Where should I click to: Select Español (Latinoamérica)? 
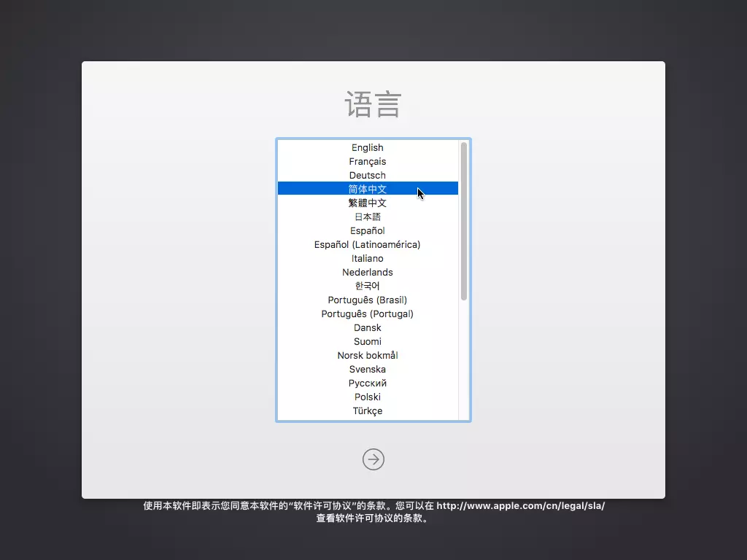(x=367, y=244)
